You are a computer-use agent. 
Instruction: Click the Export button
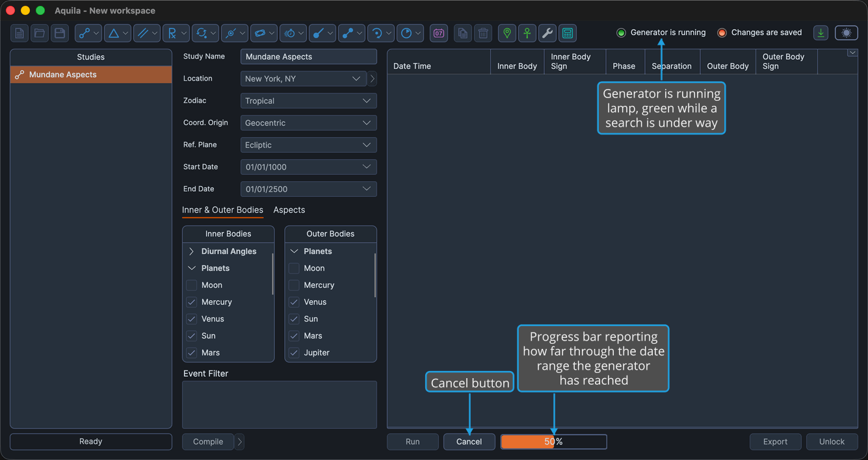(x=776, y=442)
